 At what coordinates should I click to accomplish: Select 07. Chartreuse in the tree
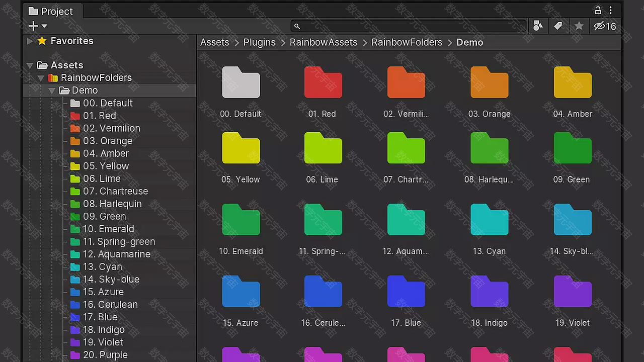(x=116, y=191)
